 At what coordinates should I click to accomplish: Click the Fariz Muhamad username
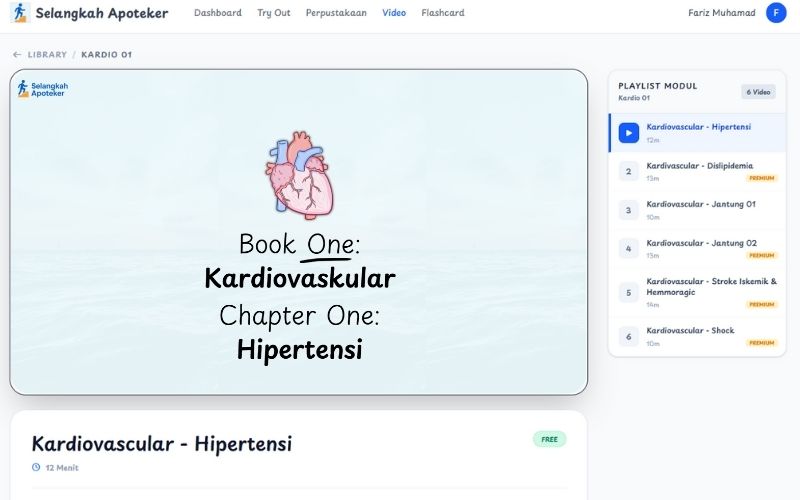[722, 13]
